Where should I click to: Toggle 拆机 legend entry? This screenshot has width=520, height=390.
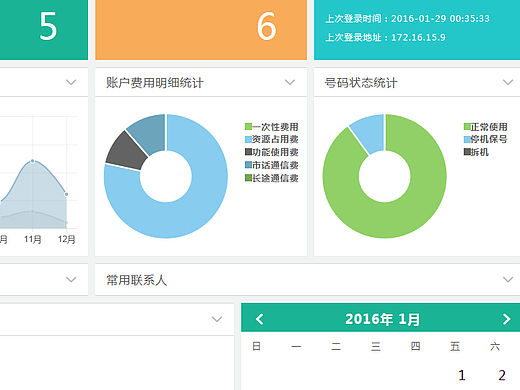[476, 152]
